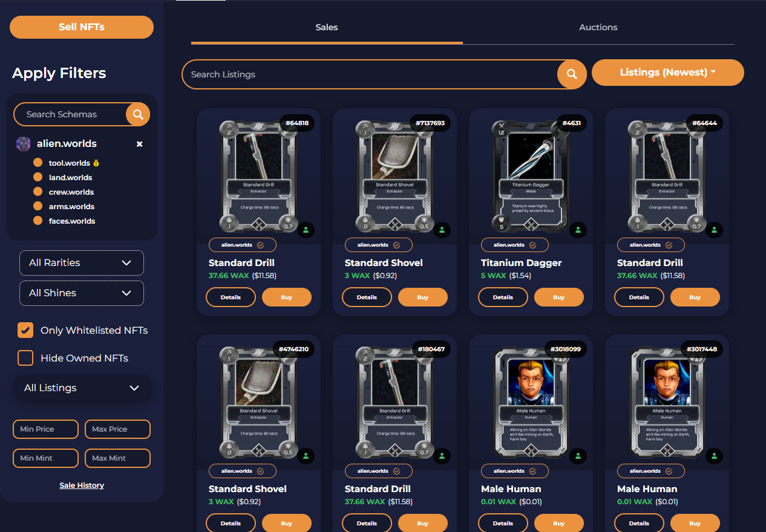Buy Standard Shovel #4746210
Image resolution: width=766 pixels, height=532 pixels.
(x=287, y=524)
